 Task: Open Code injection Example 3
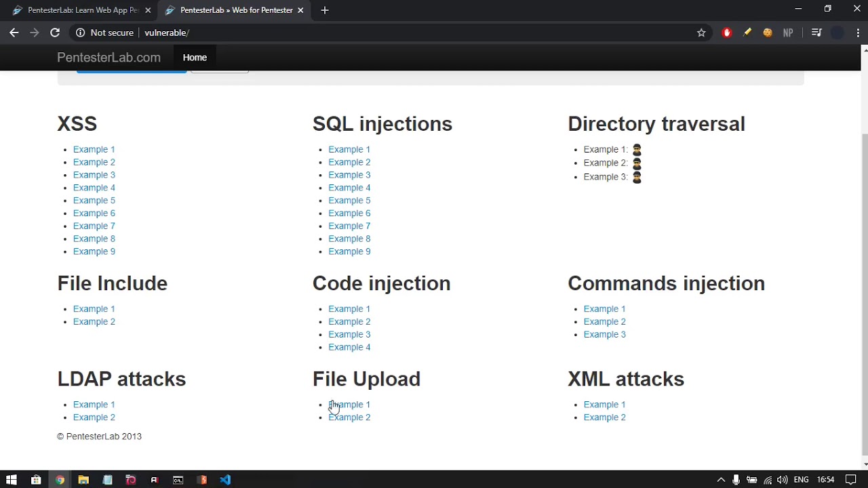point(349,334)
